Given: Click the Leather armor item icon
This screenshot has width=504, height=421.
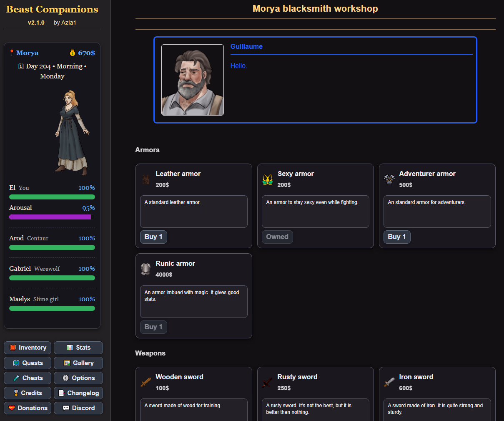Looking at the screenshot, I should (x=145, y=179).
